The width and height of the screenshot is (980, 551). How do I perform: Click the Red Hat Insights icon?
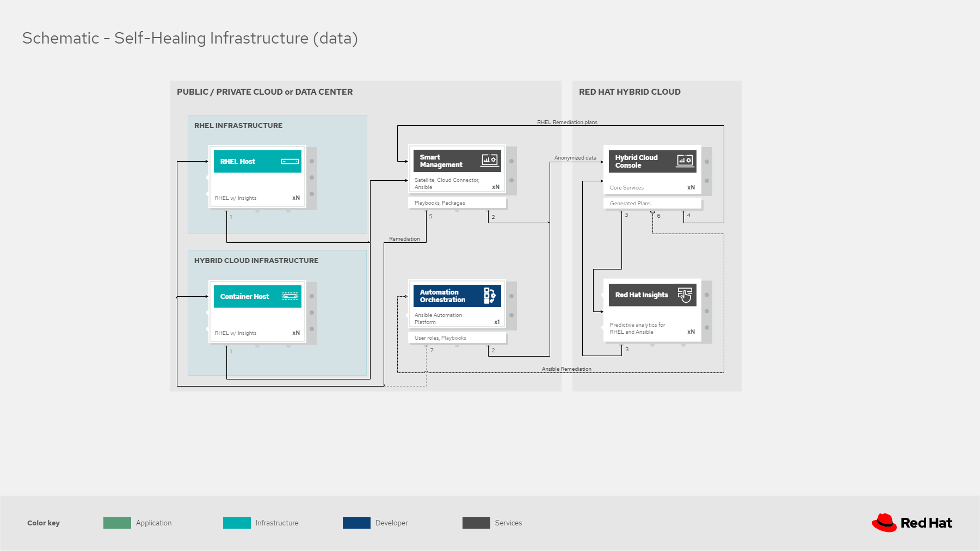pyautogui.click(x=685, y=295)
